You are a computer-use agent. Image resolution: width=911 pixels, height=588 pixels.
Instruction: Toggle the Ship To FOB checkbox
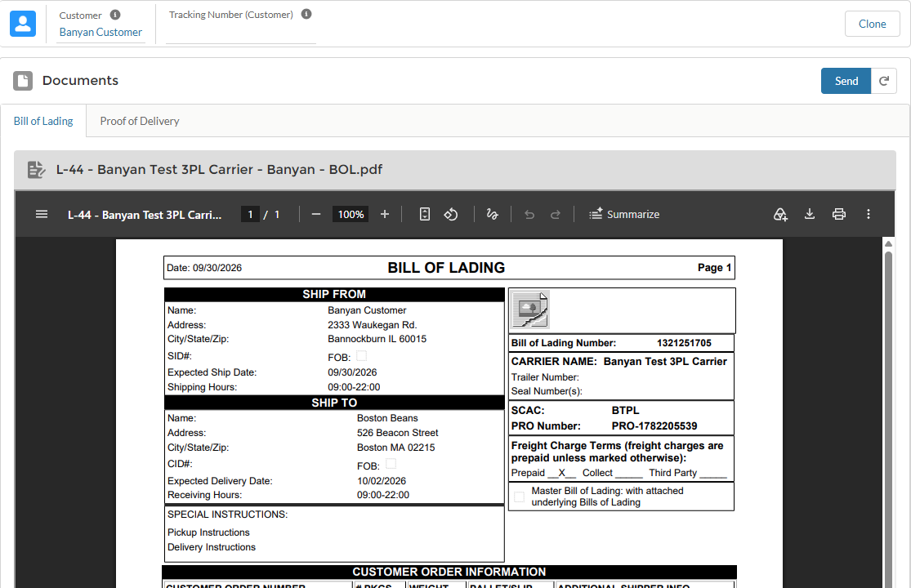pos(391,463)
